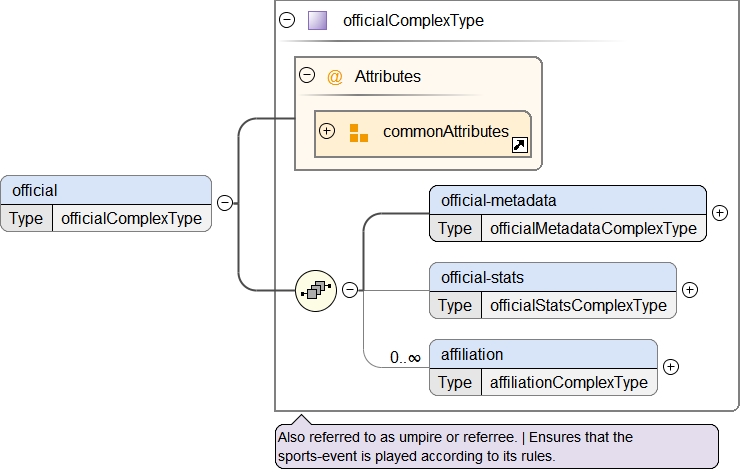Viewport: 741px width, 472px height.
Task: Open the affiliationComplexType type link
Action: [568, 382]
